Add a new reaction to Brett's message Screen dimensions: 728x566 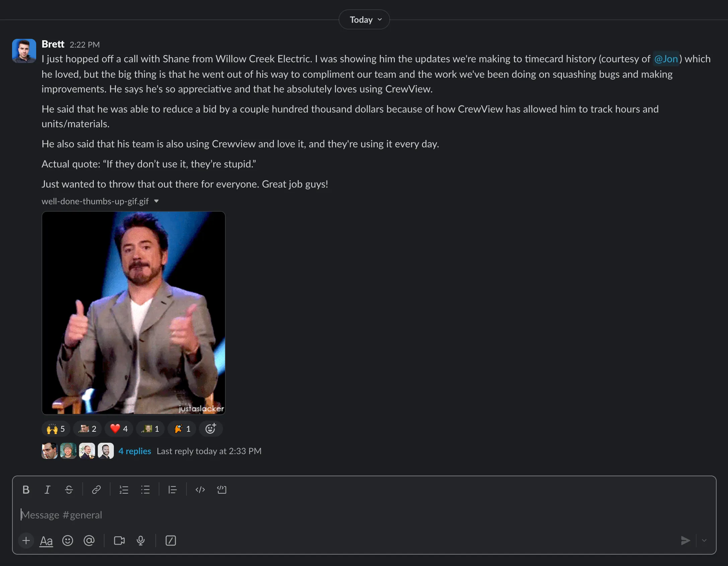click(211, 429)
